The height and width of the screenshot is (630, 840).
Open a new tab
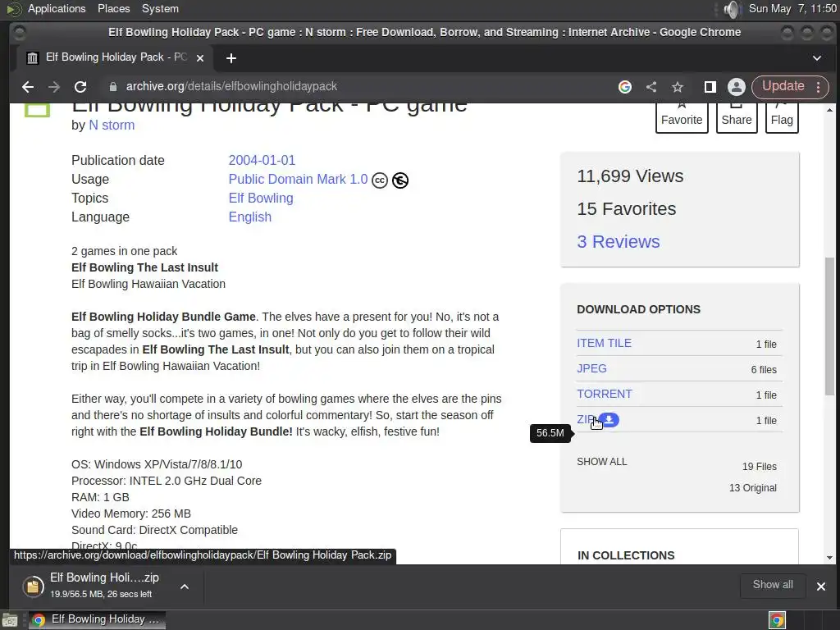point(231,58)
